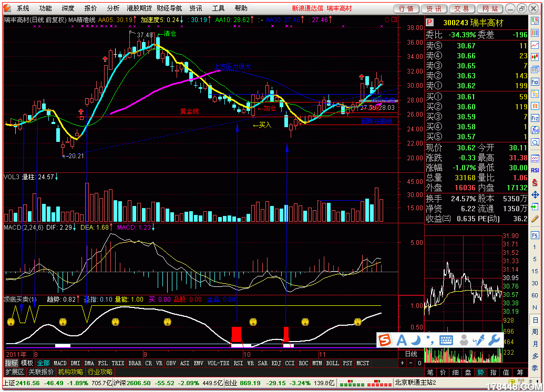Select the pencil drawing tool icon

tap(535, 219)
